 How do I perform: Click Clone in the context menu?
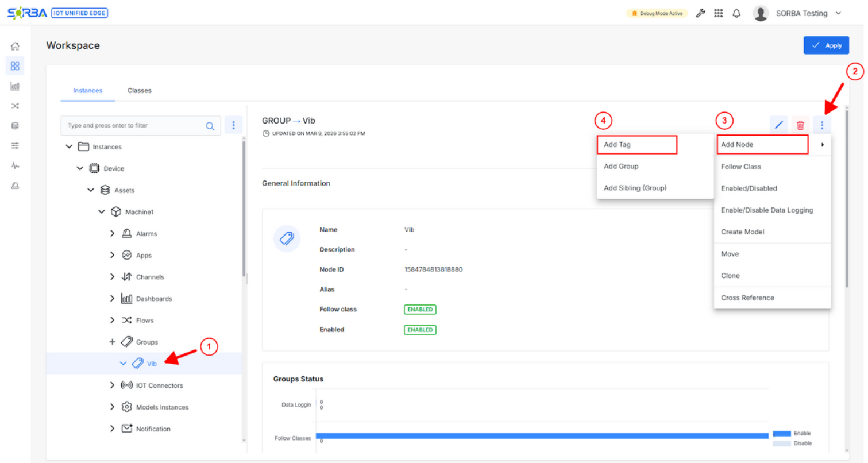(x=730, y=276)
